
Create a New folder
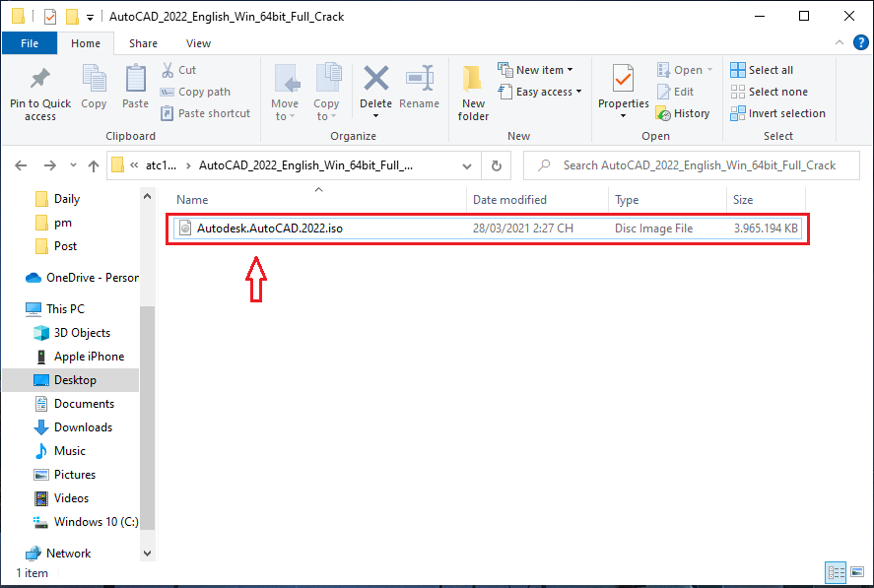coord(473,93)
